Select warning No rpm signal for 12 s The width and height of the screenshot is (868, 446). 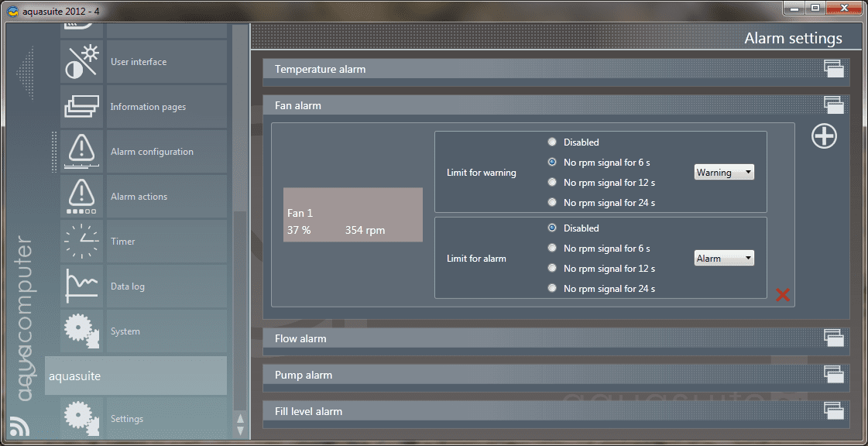[x=552, y=182]
